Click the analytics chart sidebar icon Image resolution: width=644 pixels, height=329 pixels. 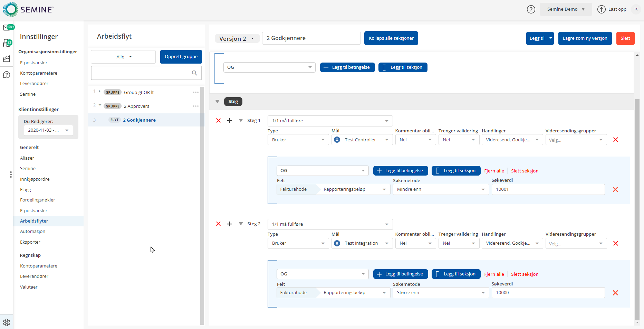[7, 59]
